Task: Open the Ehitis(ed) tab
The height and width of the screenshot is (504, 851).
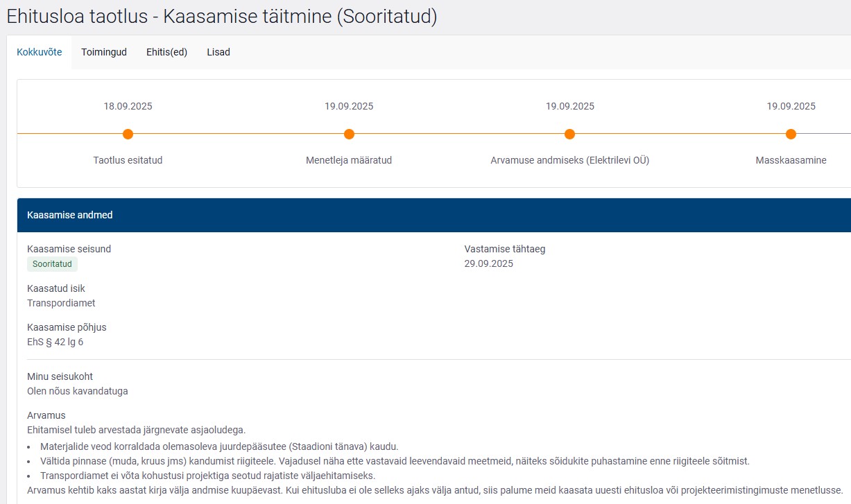Action: tap(166, 52)
